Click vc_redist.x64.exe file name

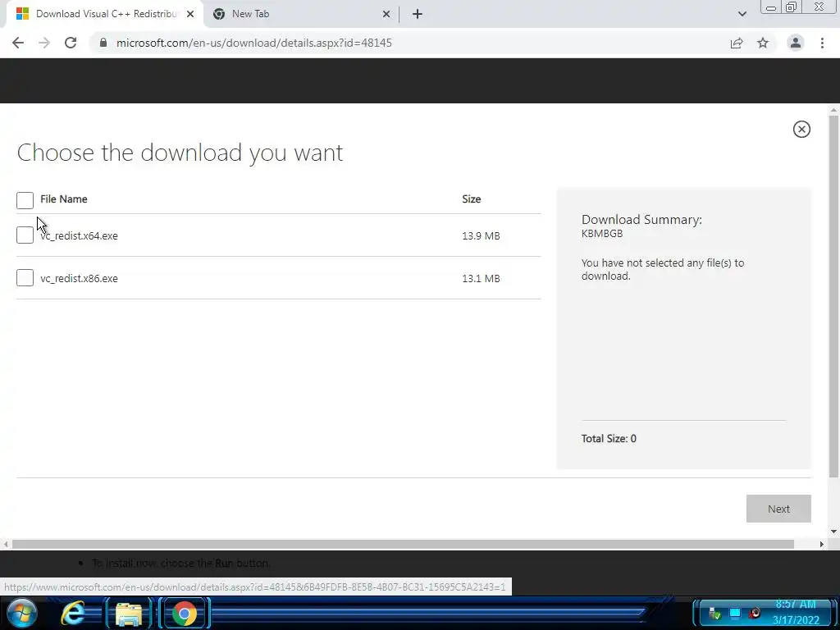79,235
